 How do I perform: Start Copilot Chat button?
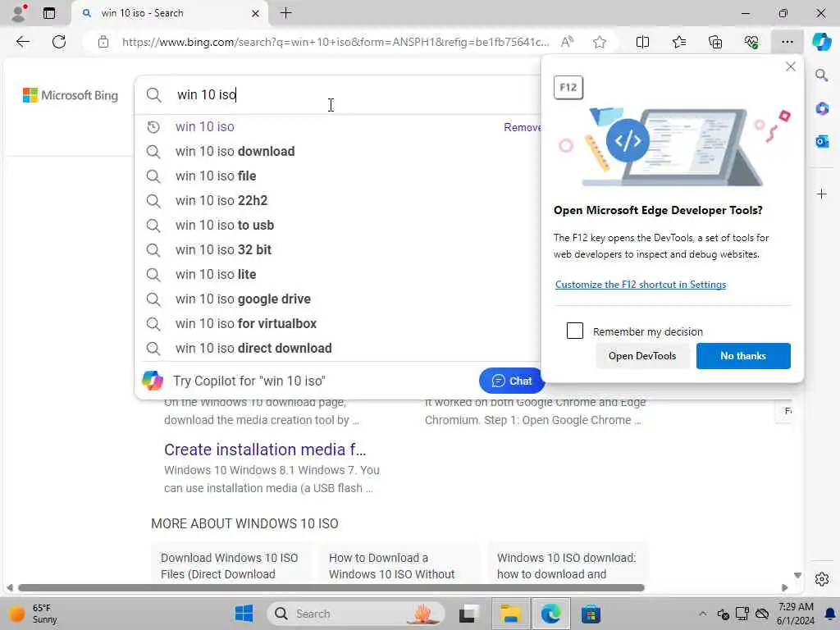(x=511, y=381)
